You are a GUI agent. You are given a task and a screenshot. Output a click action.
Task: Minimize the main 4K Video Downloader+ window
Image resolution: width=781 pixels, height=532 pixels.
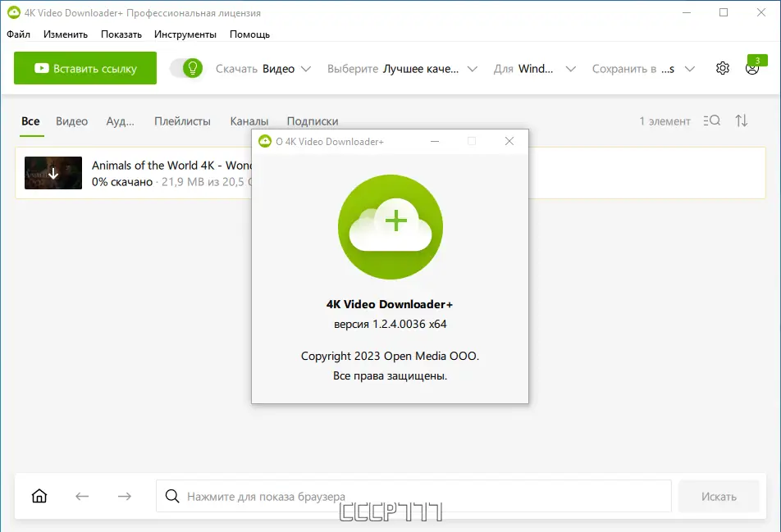[x=687, y=12]
